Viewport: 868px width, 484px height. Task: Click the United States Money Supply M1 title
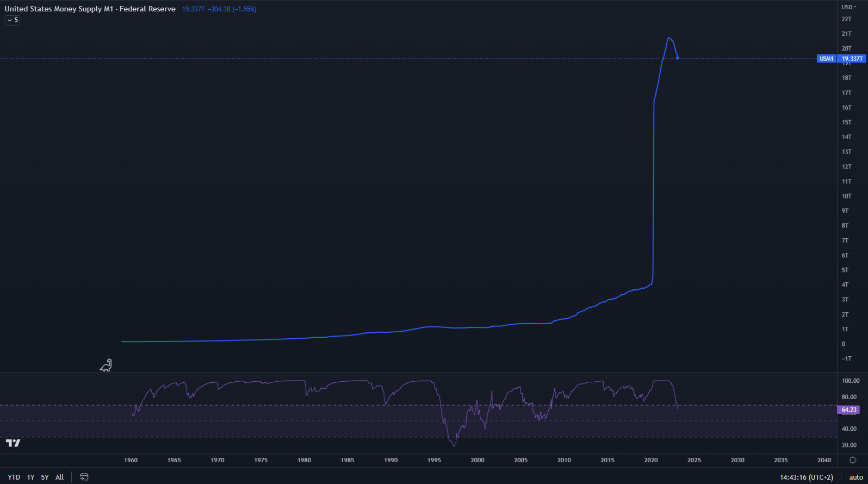(x=90, y=9)
